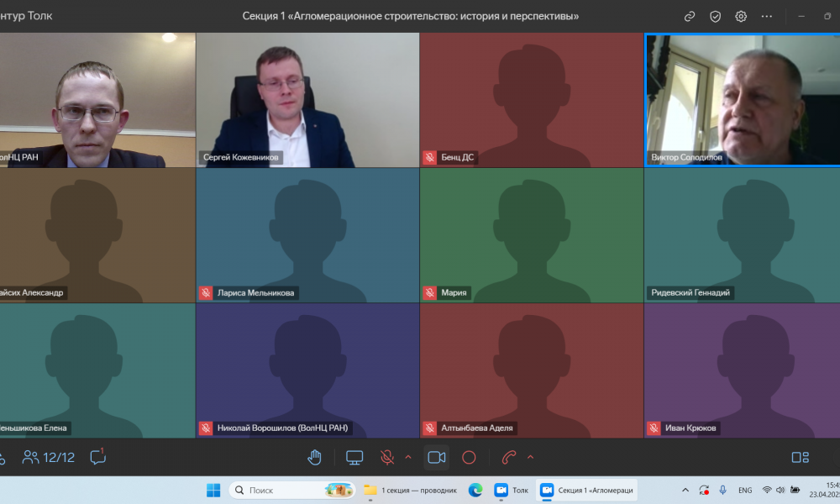Change video layout grid icon
This screenshot has height=504, width=840.
[801, 458]
